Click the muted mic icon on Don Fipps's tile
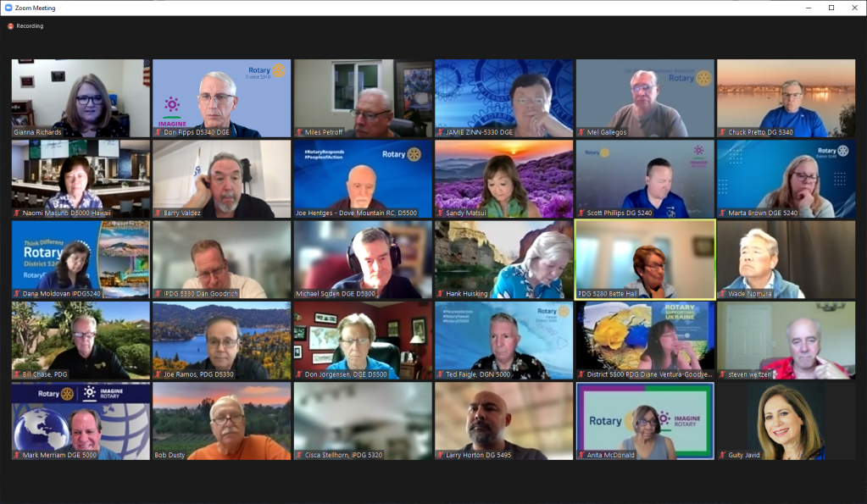Viewport: 867px width, 504px height. 158,132
